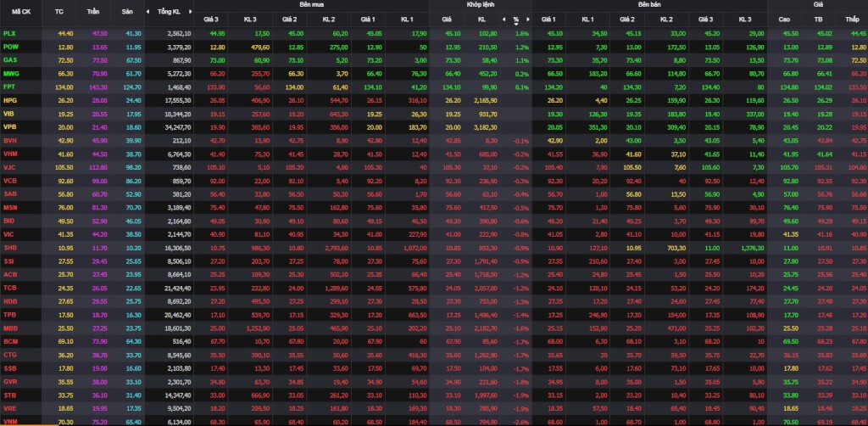
Task: Open the MSN stock symbol
Action: (x=10, y=208)
